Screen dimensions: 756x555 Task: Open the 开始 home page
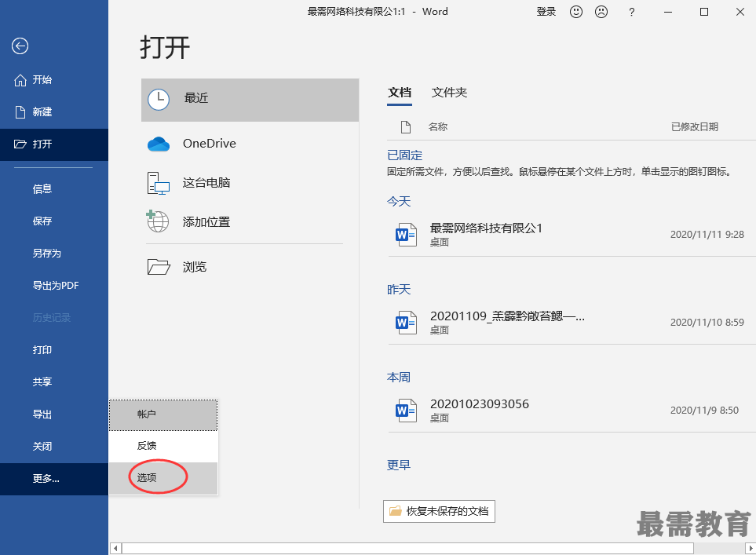[x=54, y=80]
